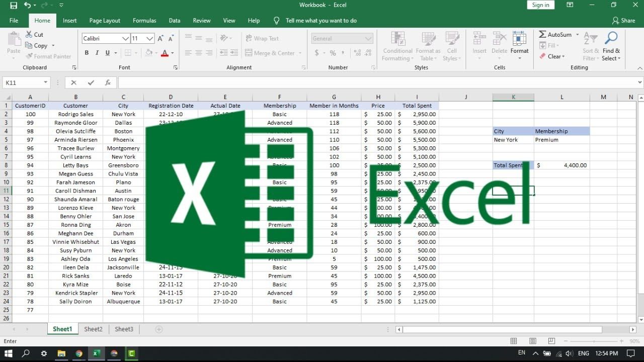Viewport: 644px width, 362px height.
Task: Open Find & Select magnifier tool
Action: point(611,46)
